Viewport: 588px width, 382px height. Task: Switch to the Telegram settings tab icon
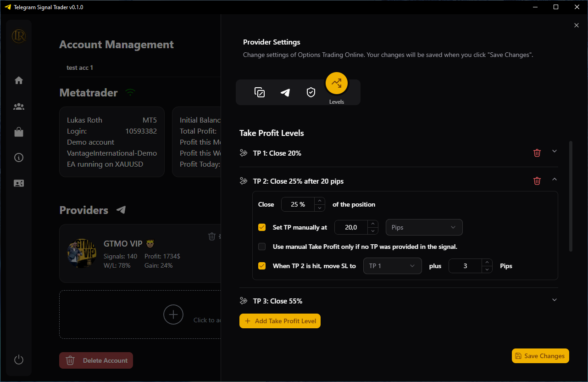285,92
